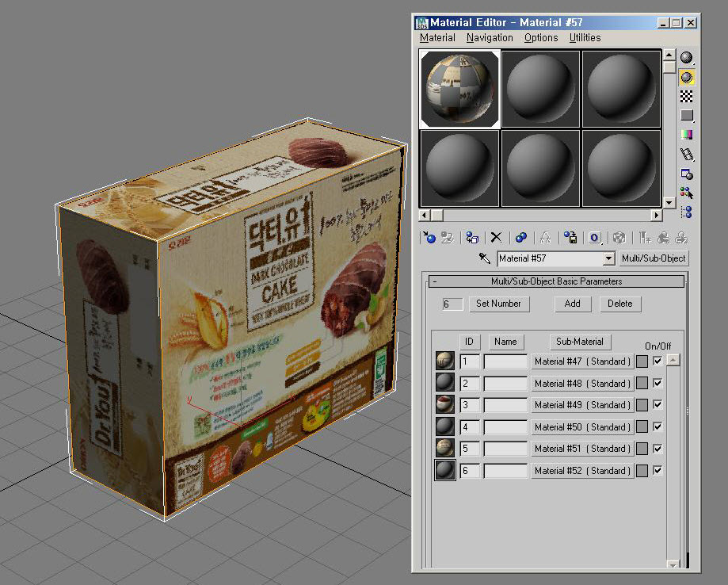
Task: Click the Set Number button
Action: tap(498, 304)
